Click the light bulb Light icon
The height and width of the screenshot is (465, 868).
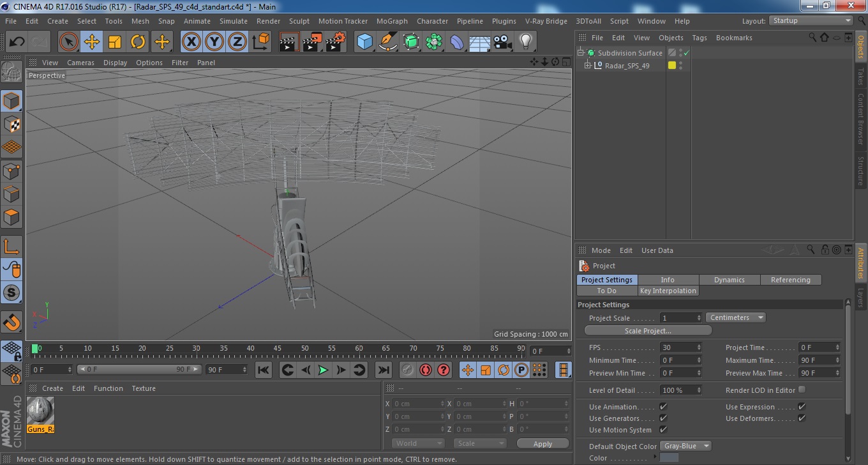tap(525, 42)
